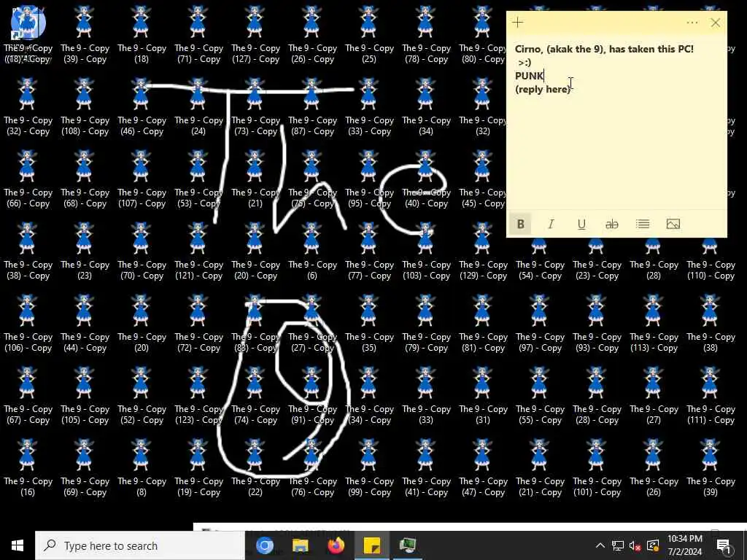Screen dimensions: 747x560
Task: Select 'The 9 - Copy (68) - Copy' icon
Action: click(85, 179)
